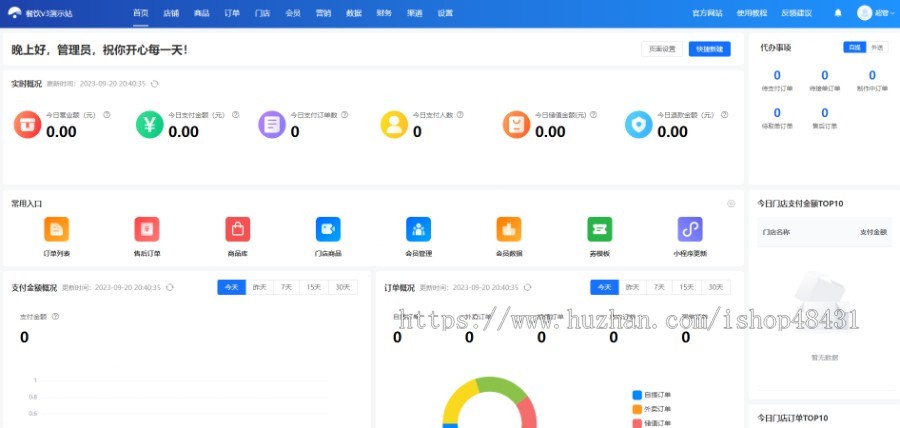900x428 pixels.
Task: Open the 订单 menu
Action: (232, 13)
